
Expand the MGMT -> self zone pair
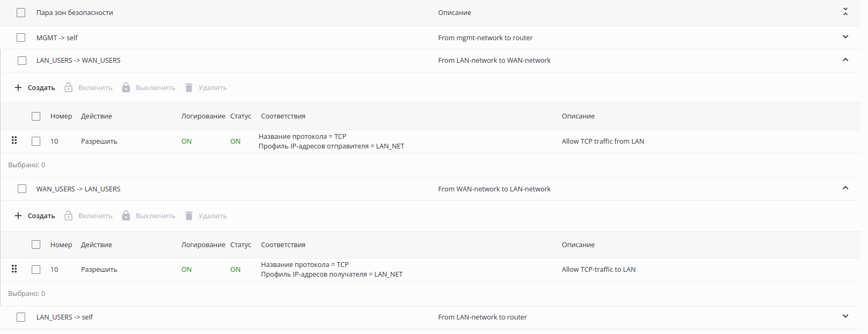(x=845, y=37)
